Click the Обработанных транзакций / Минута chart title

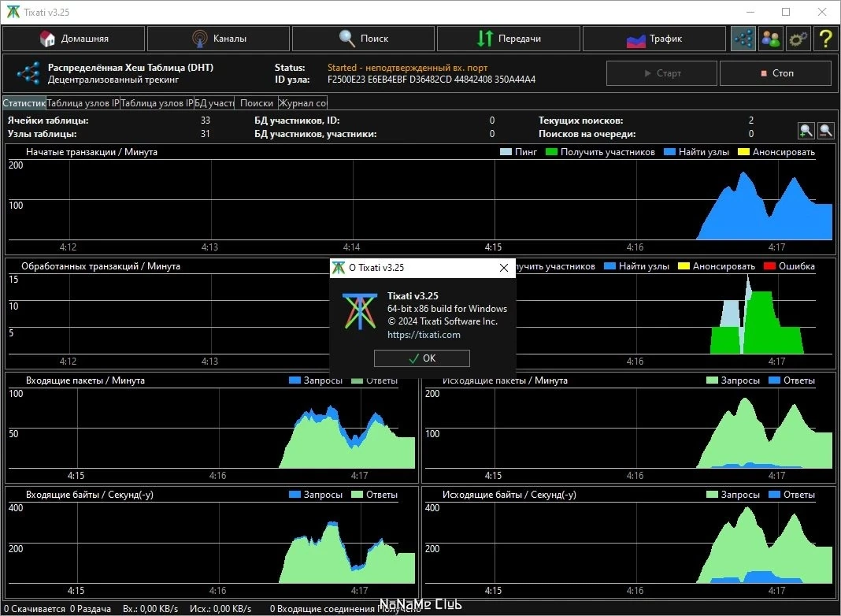coord(101,266)
